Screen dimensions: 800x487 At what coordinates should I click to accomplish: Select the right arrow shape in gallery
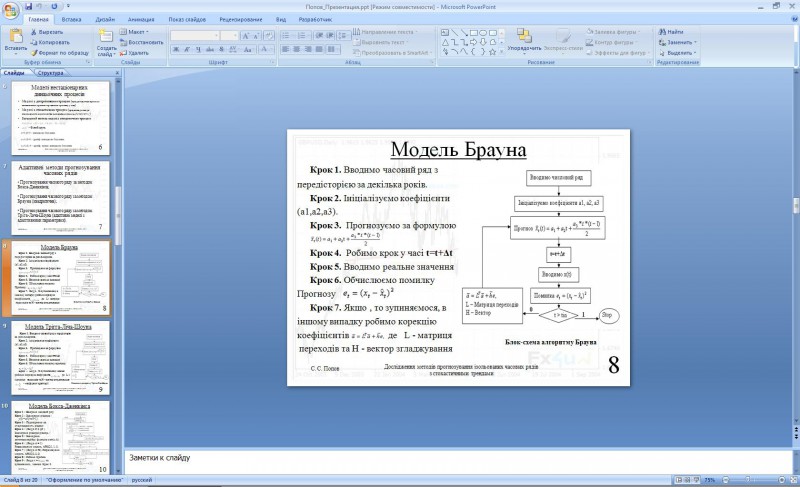point(473,42)
